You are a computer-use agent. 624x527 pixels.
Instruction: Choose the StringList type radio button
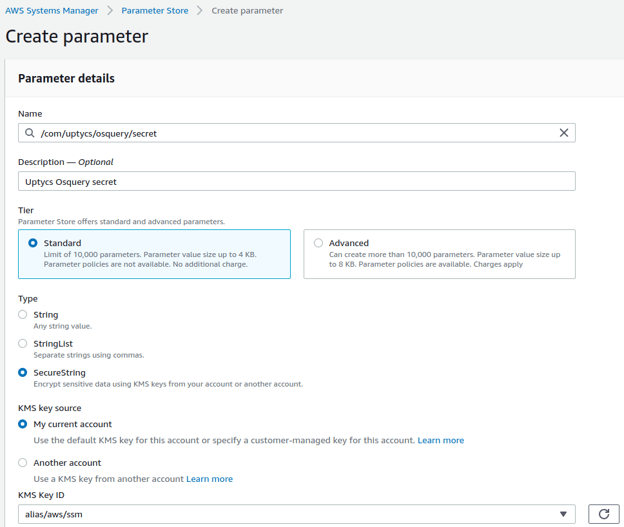23,344
